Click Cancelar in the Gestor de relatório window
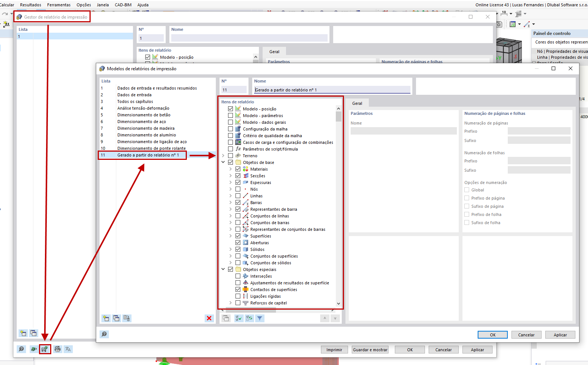The width and height of the screenshot is (588, 365). click(444, 350)
